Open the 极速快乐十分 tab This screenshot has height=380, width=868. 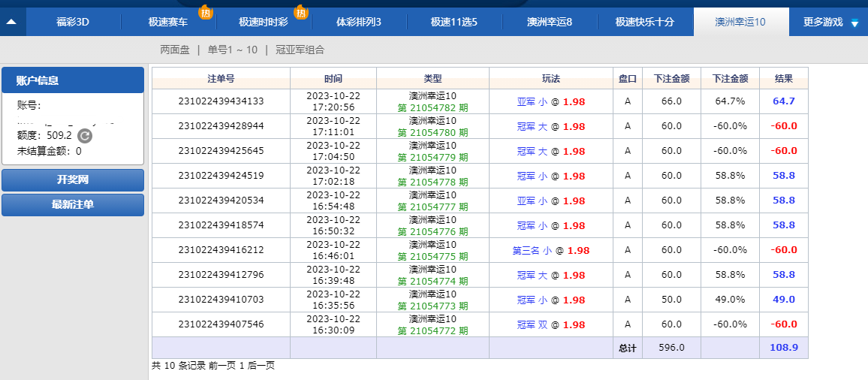[644, 22]
